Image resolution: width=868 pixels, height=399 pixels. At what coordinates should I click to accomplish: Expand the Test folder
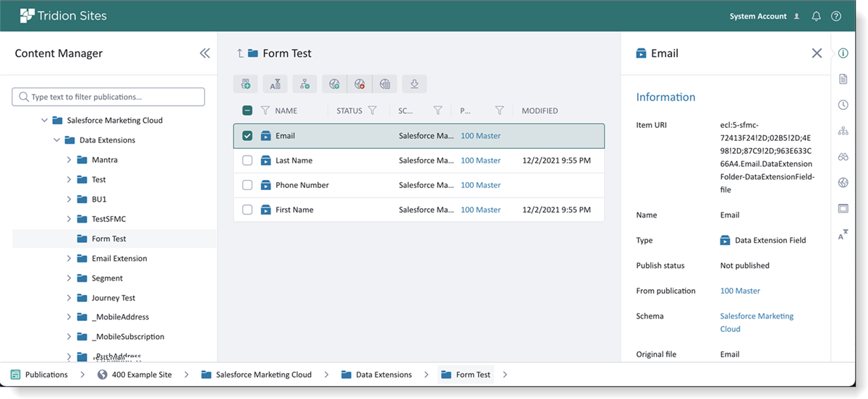coord(69,179)
